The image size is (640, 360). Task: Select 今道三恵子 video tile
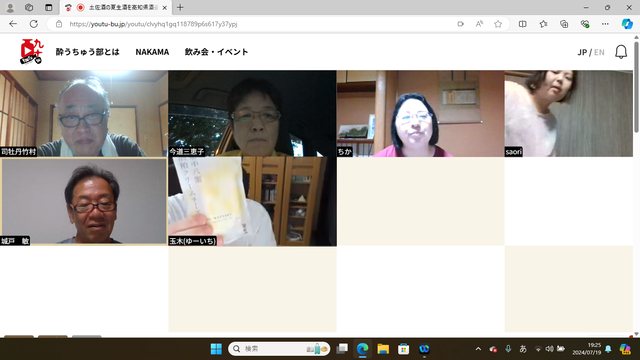pos(252,113)
